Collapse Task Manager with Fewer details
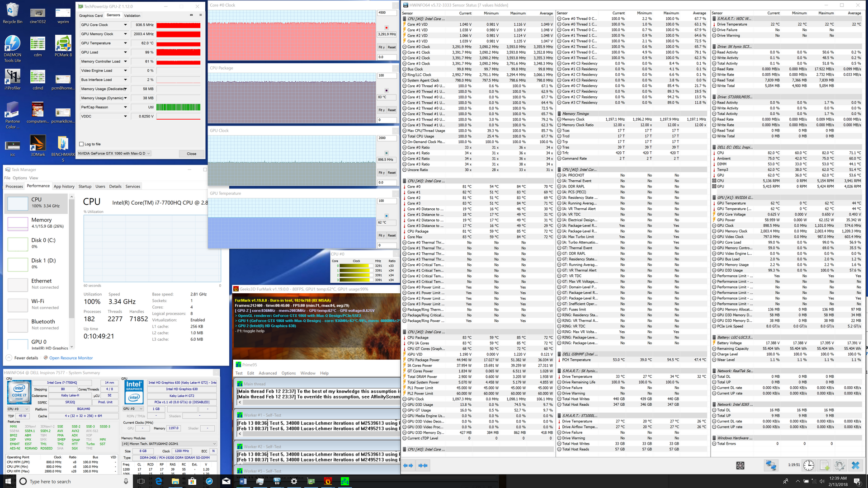Image resolution: width=868 pixels, height=488 pixels. (x=22, y=358)
